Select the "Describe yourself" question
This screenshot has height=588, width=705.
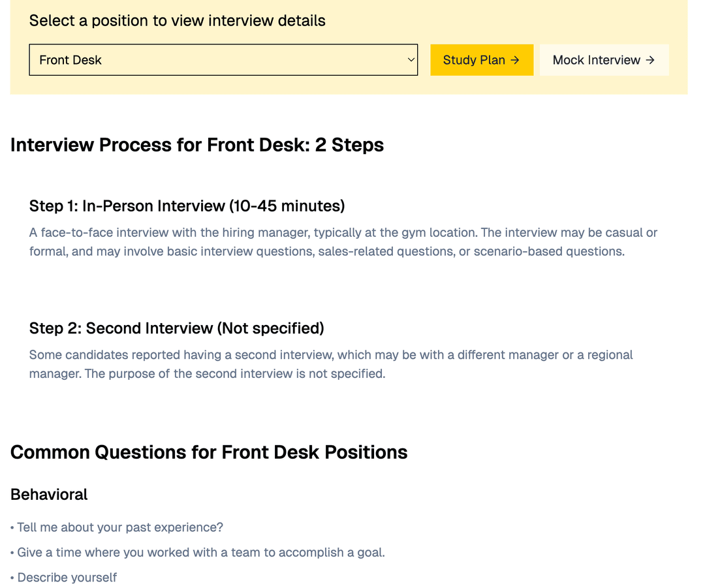[x=67, y=578]
